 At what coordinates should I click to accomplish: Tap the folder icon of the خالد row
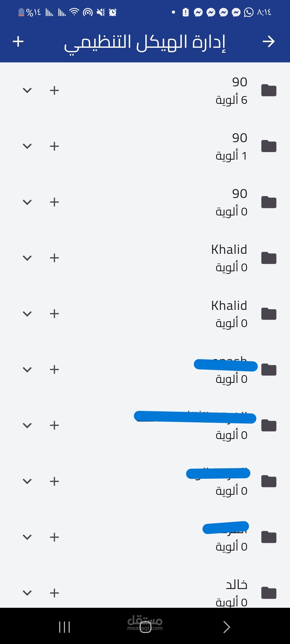269,593
